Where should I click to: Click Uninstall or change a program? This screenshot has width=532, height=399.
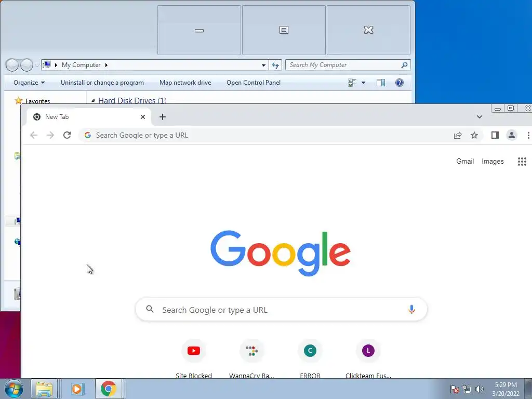pyautogui.click(x=102, y=83)
